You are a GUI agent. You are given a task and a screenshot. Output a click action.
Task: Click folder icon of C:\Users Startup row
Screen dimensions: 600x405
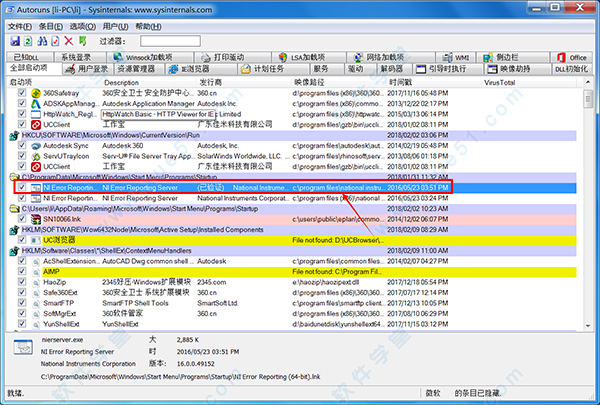[14, 209]
